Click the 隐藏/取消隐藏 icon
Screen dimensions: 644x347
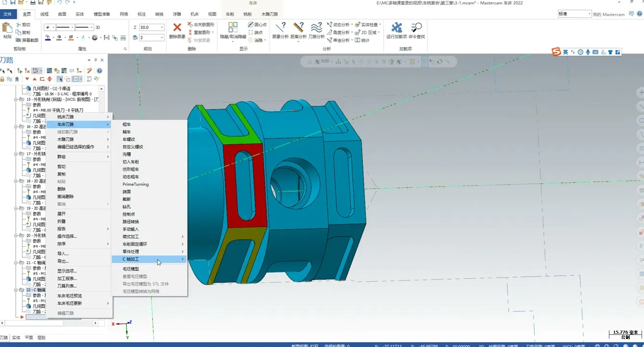tap(233, 28)
